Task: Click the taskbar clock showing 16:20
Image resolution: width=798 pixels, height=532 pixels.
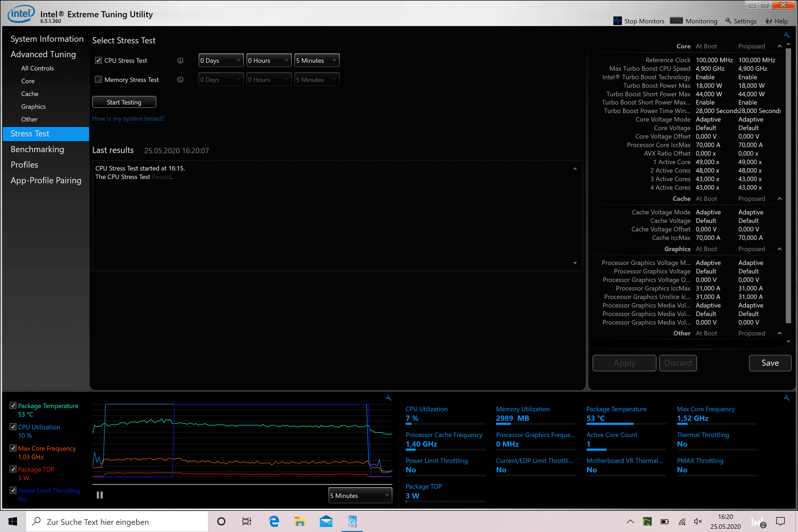Action: (725, 521)
